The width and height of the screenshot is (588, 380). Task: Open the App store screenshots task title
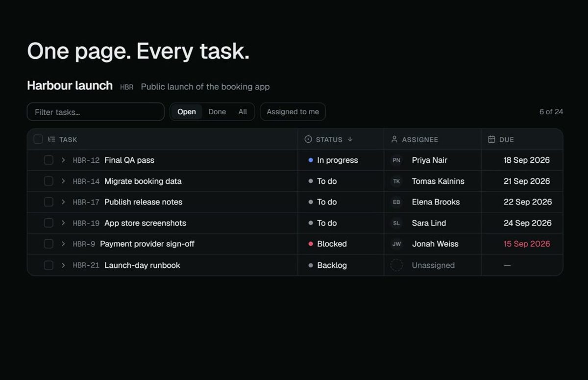tap(145, 223)
